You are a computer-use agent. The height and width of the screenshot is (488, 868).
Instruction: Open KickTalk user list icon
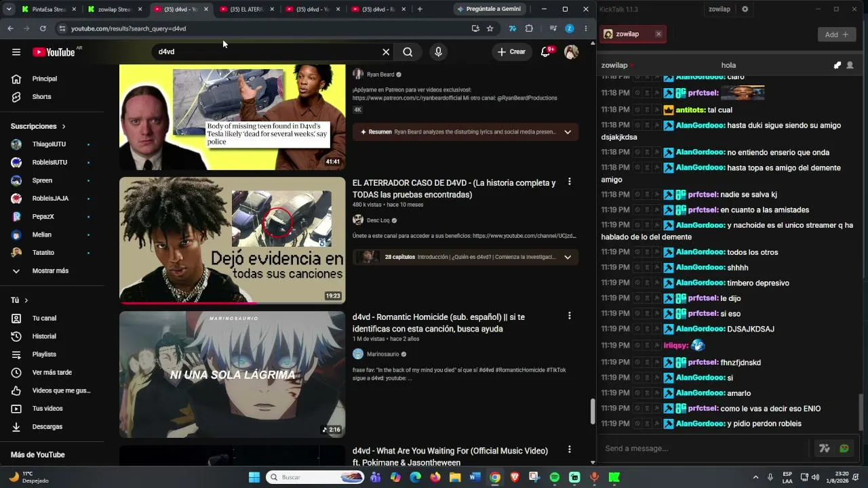coord(850,66)
